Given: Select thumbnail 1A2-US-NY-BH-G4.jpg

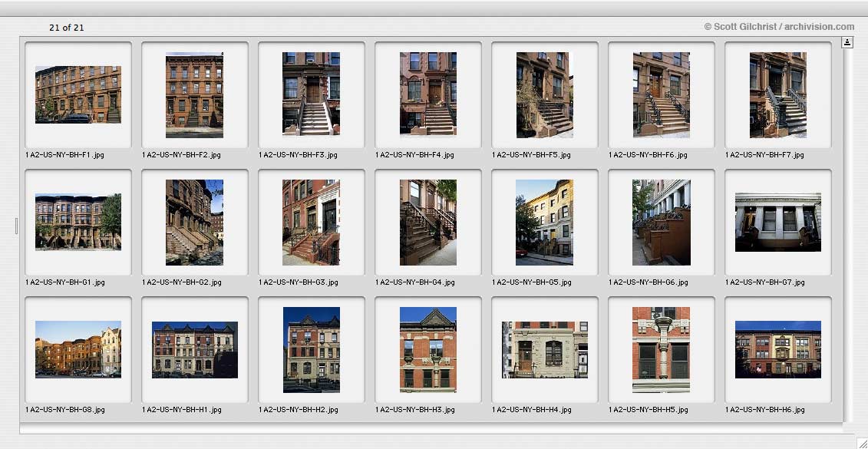Looking at the screenshot, I should (428, 222).
